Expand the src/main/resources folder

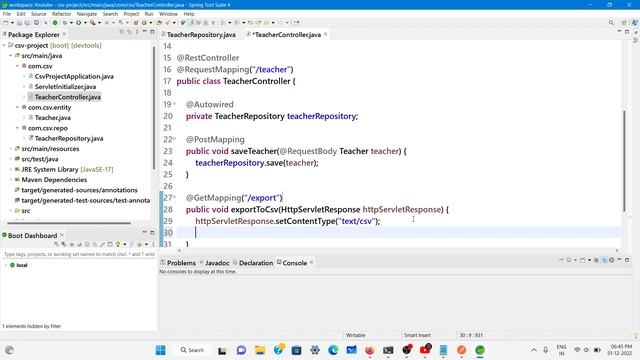coord(11,149)
